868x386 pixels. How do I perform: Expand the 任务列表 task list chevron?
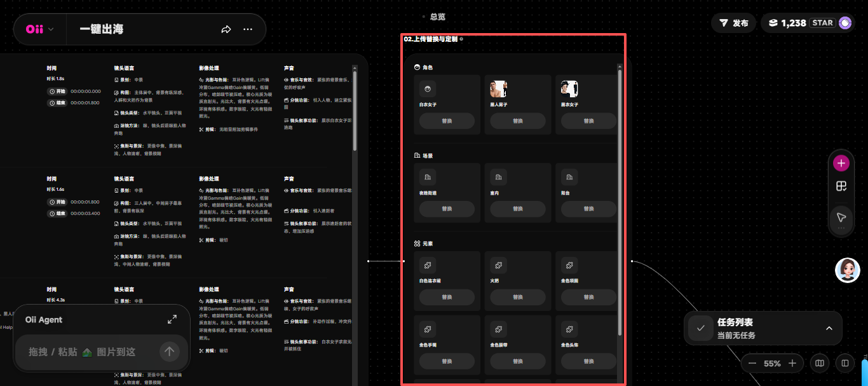click(x=829, y=328)
